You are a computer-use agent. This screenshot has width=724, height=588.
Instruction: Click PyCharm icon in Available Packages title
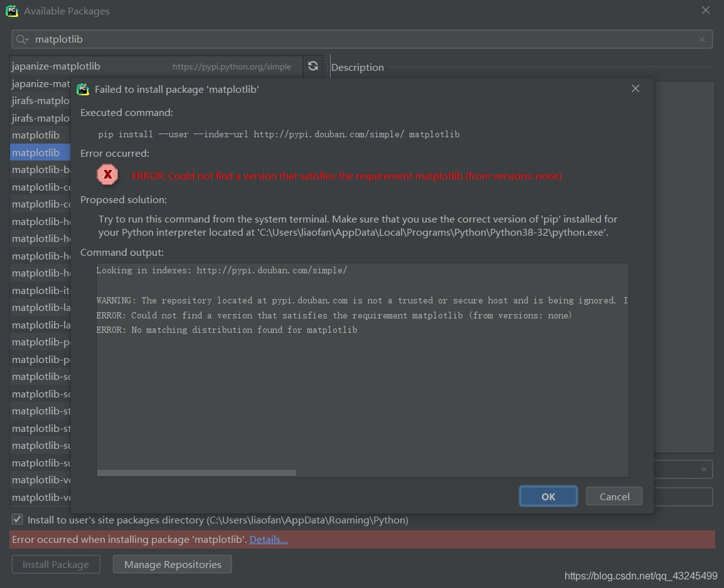tap(12, 11)
